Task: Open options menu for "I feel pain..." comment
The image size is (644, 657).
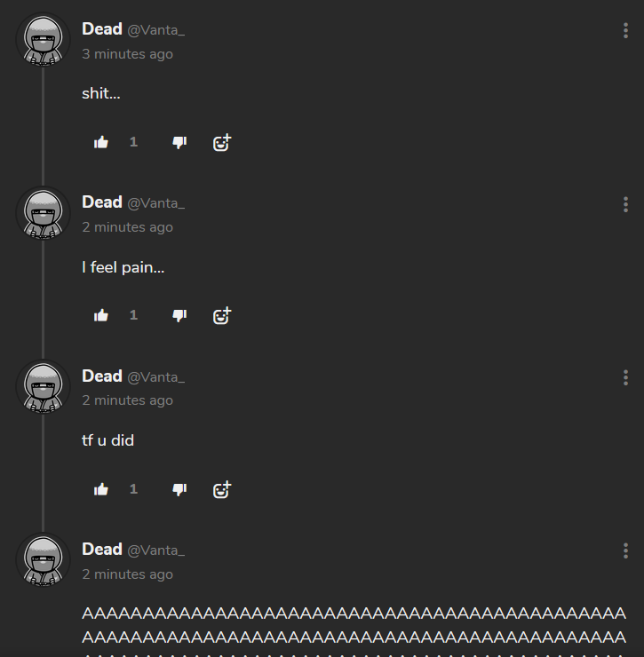Action: click(x=625, y=204)
